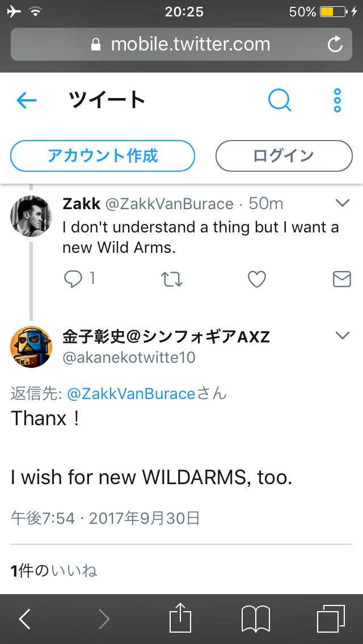Reply to Zakk's tweet

(73, 278)
